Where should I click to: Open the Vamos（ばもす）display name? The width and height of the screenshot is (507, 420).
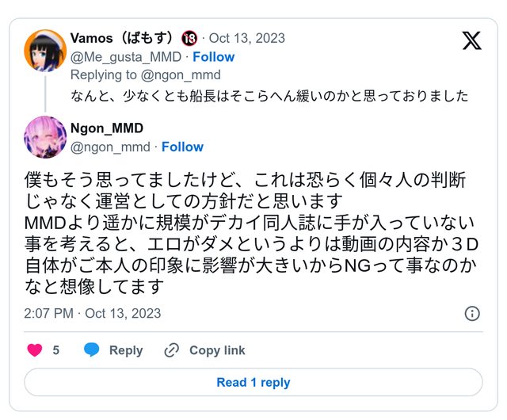click(x=122, y=39)
